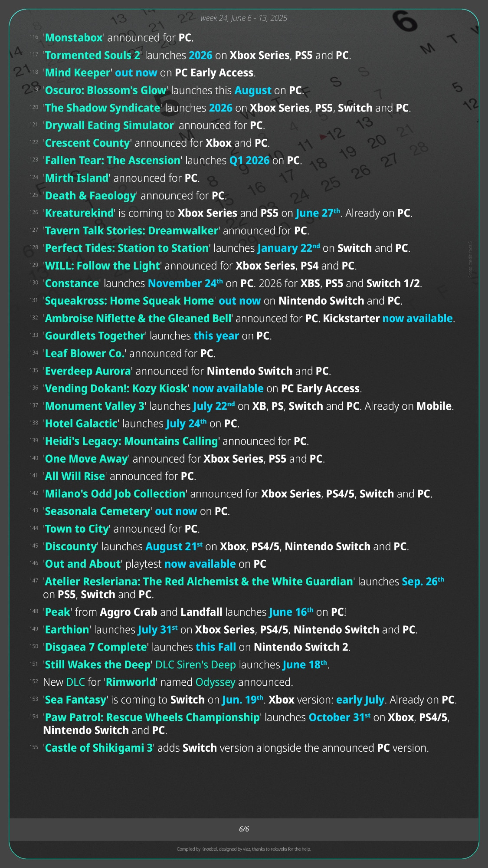Click 'Perfect Tides: Station to Station' title
This screenshot has width=488, height=868.
coord(127,248)
